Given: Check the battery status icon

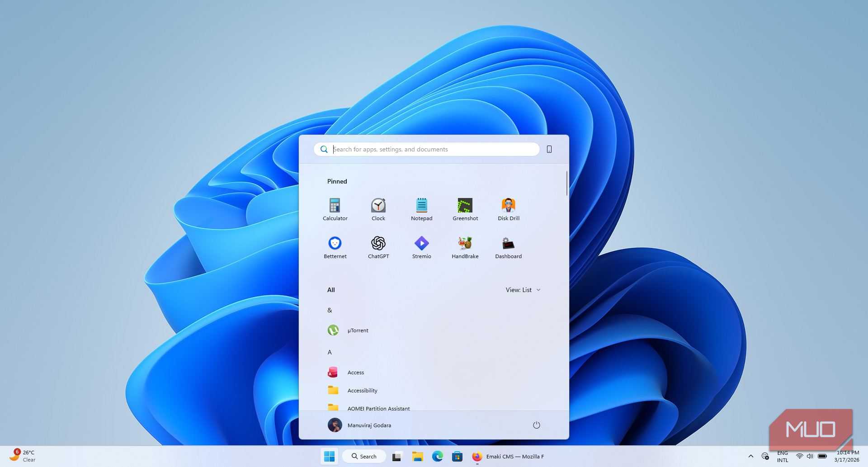Looking at the screenshot, I should point(822,456).
